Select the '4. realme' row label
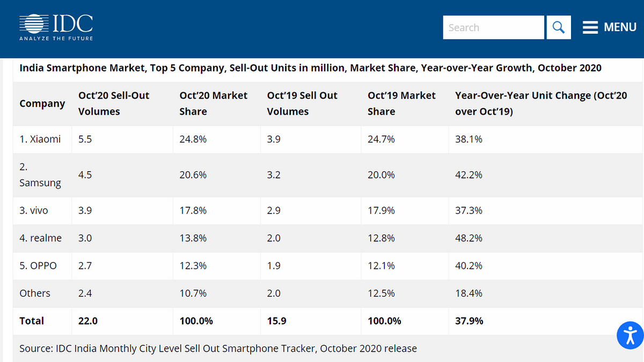This screenshot has height=362, width=644. 41,238
